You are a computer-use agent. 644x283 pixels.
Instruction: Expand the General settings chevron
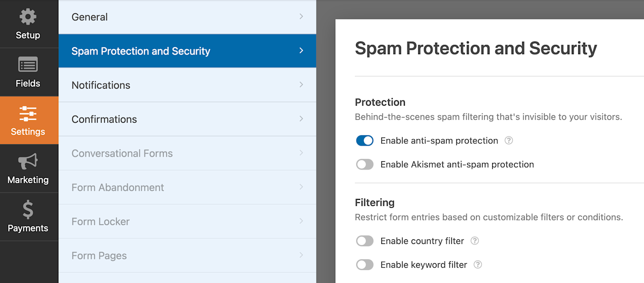[x=301, y=17]
